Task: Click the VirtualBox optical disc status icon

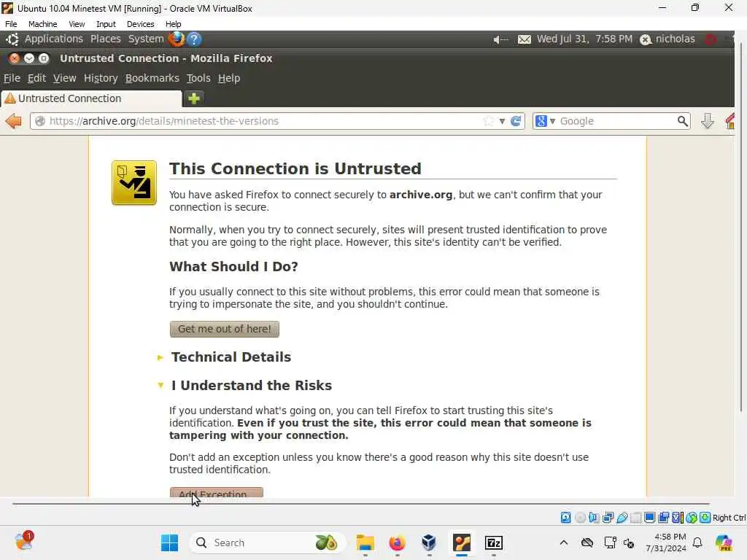Action: [580, 518]
